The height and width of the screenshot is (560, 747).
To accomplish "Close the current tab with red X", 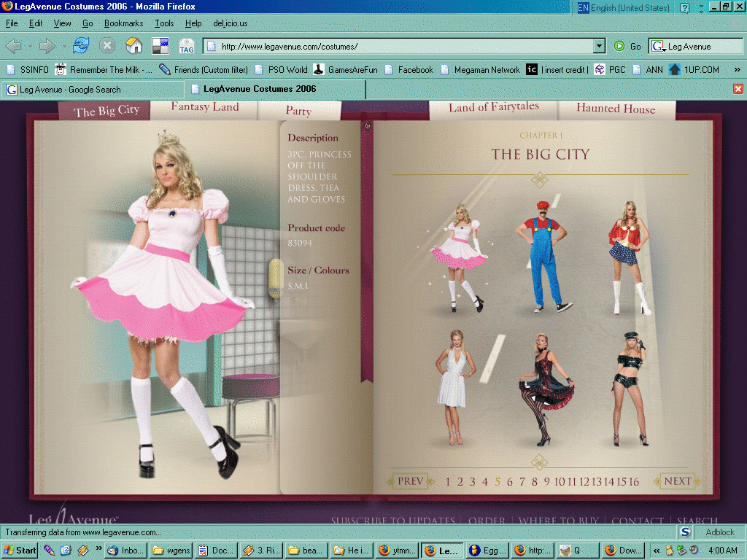I will (738, 89).
